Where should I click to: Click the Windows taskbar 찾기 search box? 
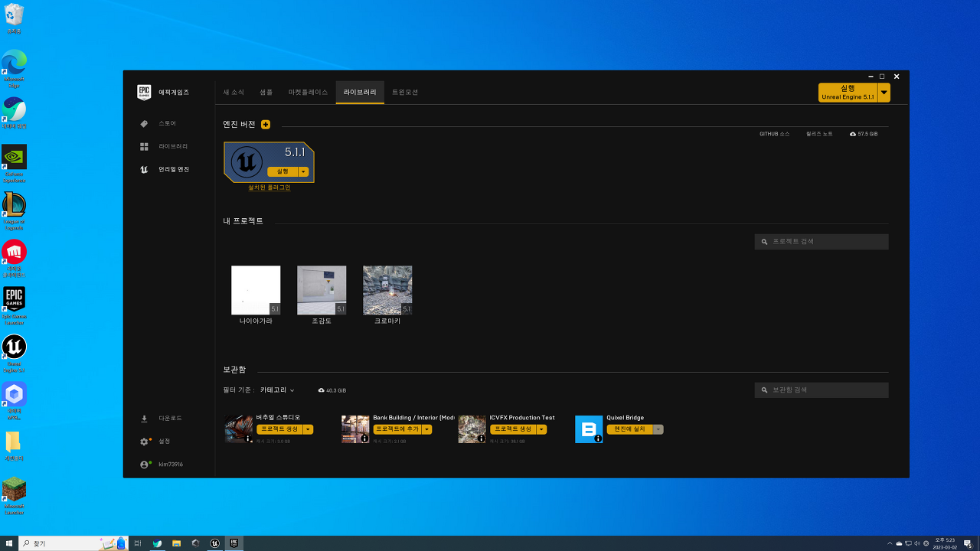pos(73,543)
